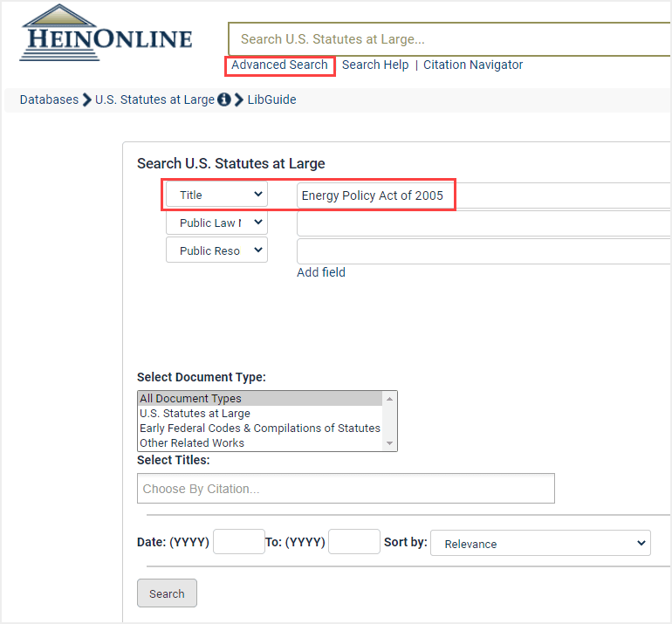Expand the Title field dropdown

216,195
